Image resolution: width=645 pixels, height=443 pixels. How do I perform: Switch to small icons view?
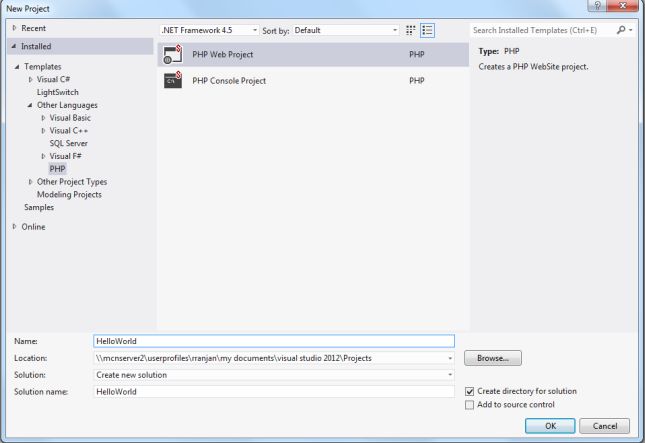coord(410,30)
